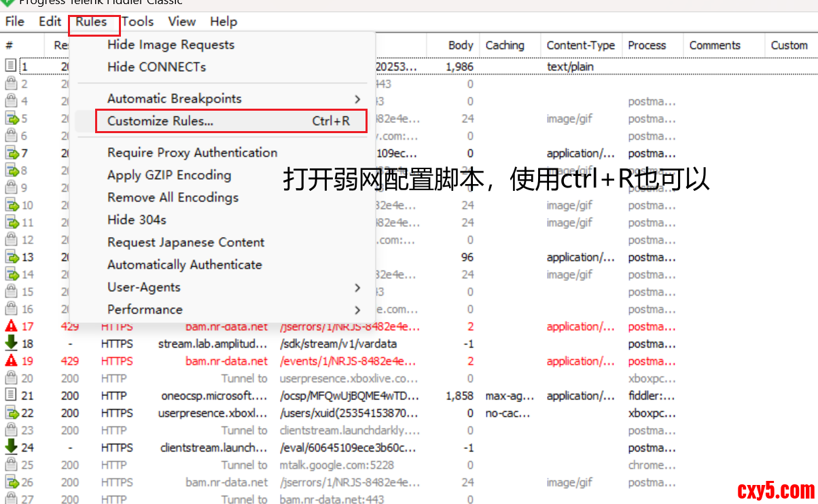Sort by the Custom column header
The height and width of the screenshot is (504, 818).
pos(791,46)
